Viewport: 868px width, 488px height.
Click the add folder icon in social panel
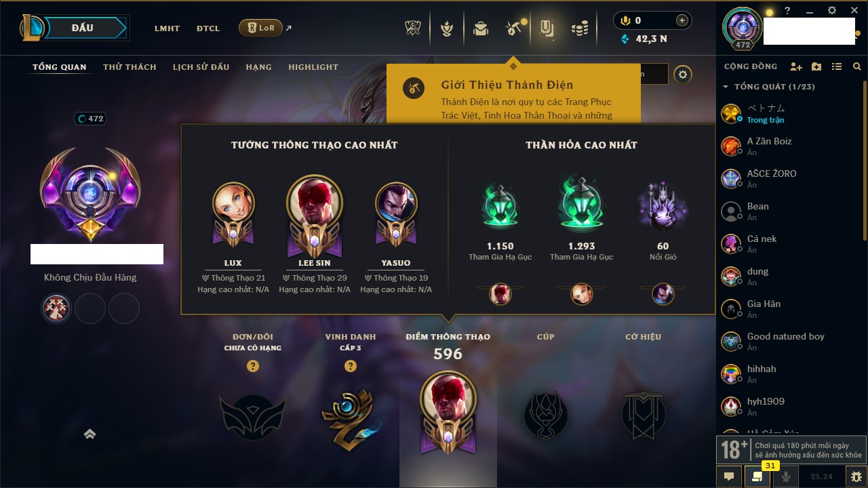pyautogui.click(x=816, y=66)
